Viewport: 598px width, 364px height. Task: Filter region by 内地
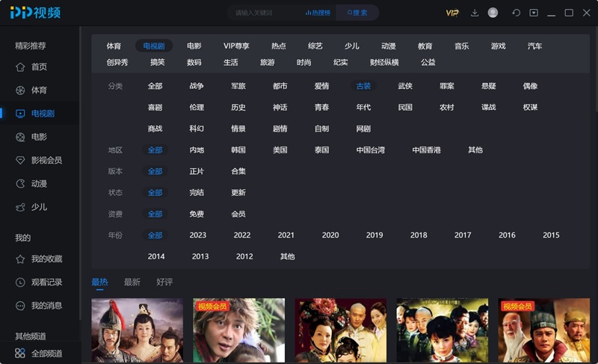[x=197, y=150]
